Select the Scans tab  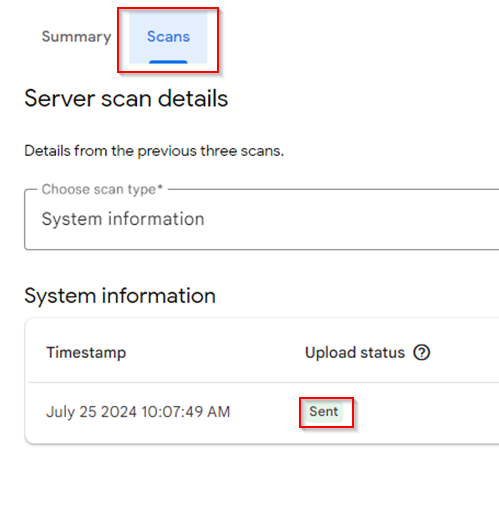tap(168, 37)
